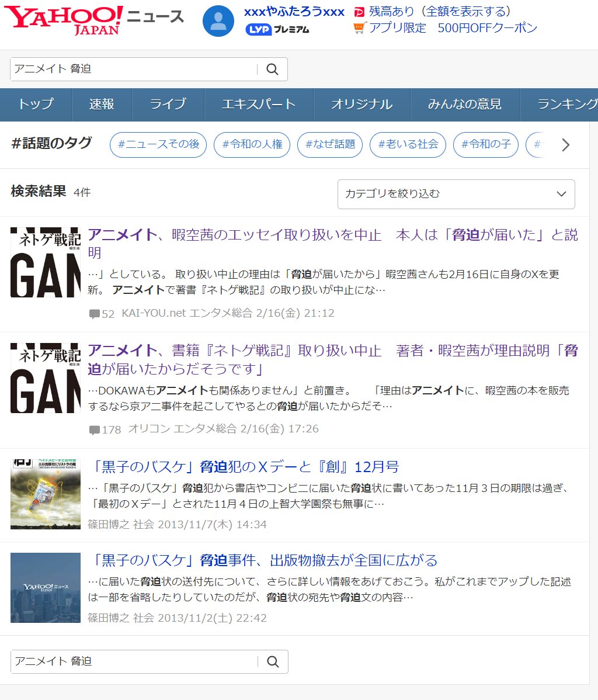The image size is (598, 700).
Task: Expand the カテゴリを絞り込む dropdown
Action: click(456, 194)
